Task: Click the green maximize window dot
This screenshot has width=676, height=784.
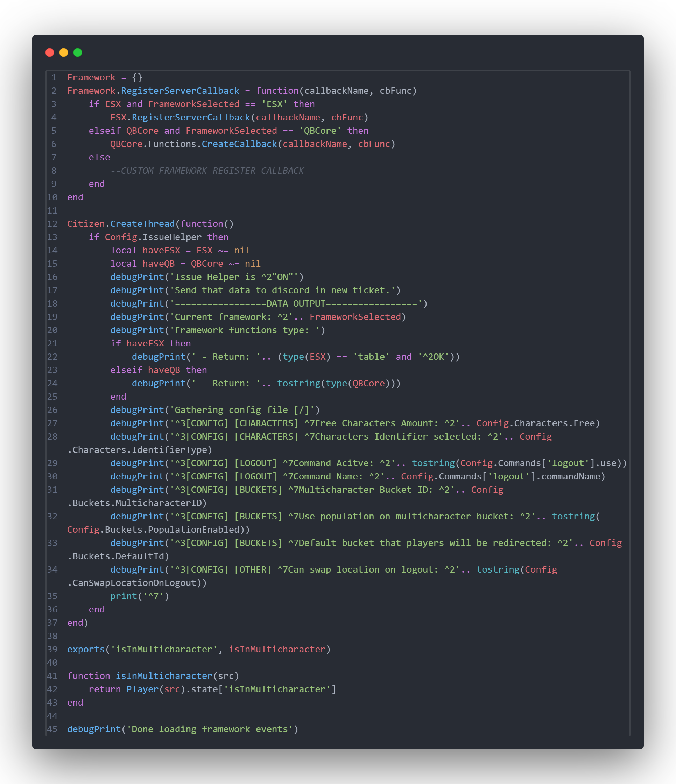Action: pos(78,52)
